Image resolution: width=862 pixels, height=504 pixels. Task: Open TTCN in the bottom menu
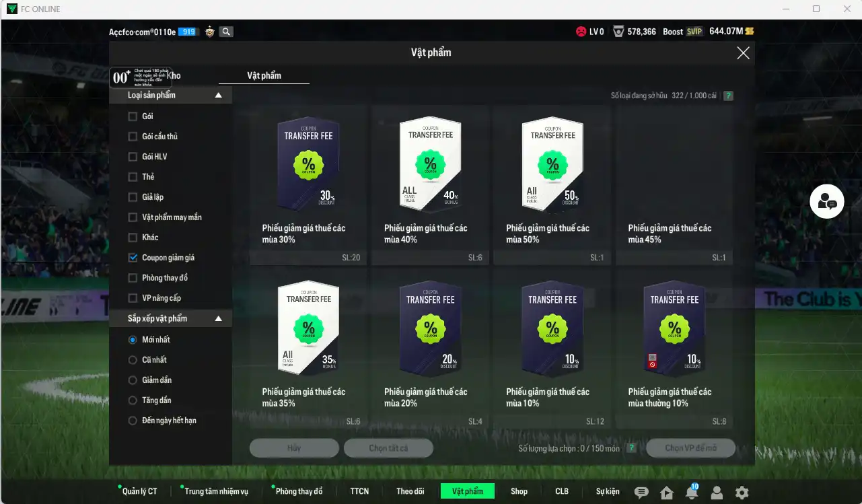coord(359,491)
